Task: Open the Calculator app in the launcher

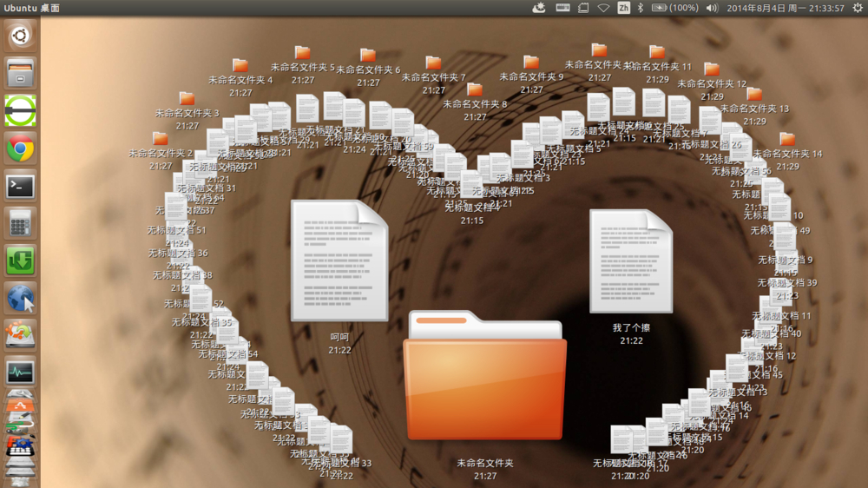Action: (x=20, y=223)
